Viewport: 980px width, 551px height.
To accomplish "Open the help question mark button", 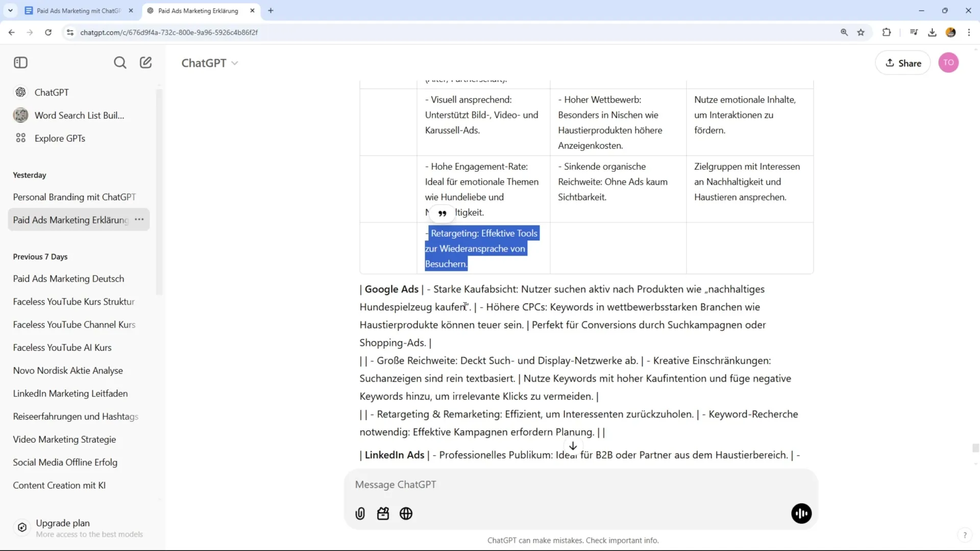I will pyautogui.click(x=965, y=535).
